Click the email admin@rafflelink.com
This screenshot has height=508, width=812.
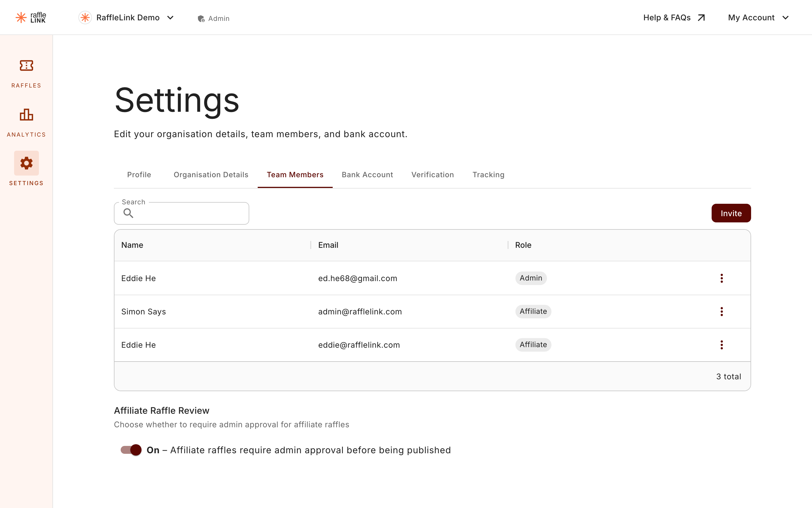(360, 312)
